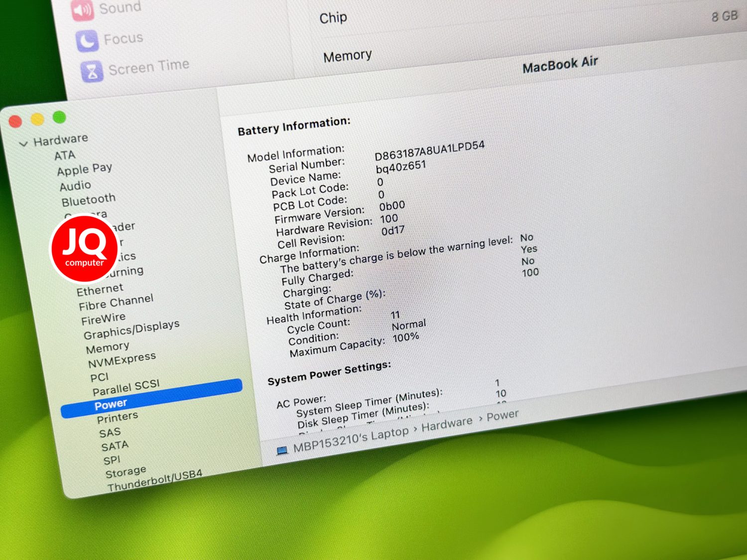Click the Fully Charged value Yes
Viewport: 747px width, 560px height.
click(x=529, y=249)
